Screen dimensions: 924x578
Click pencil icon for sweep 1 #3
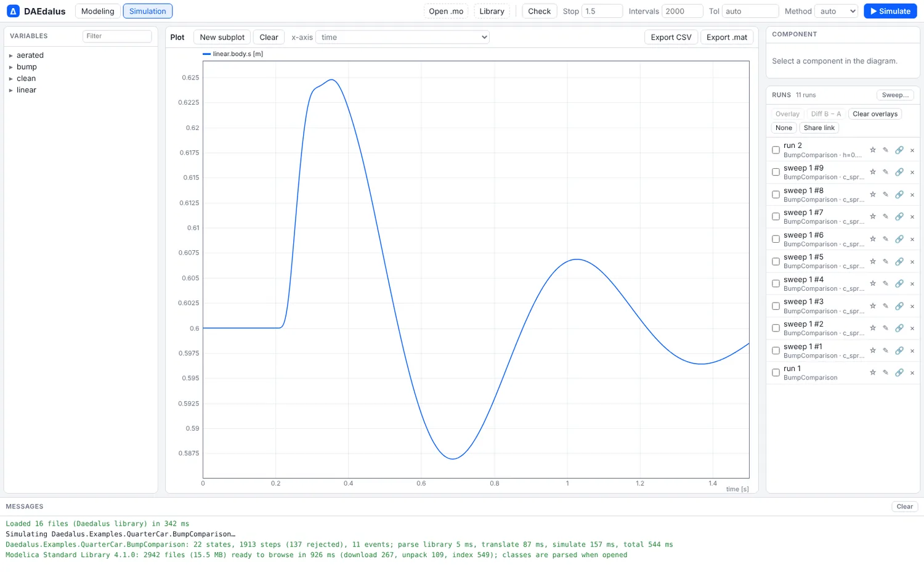(885, 306)
